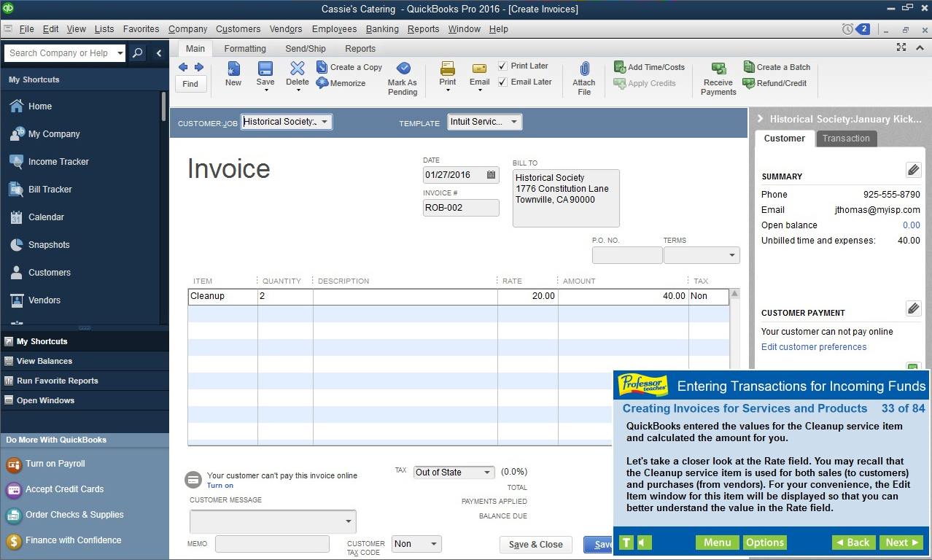Uncheck the Print Later checkbox

click(x=502, y=66)
